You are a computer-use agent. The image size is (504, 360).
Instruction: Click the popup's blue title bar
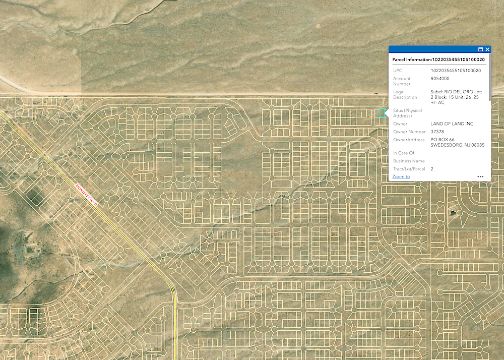pos(433,49)
